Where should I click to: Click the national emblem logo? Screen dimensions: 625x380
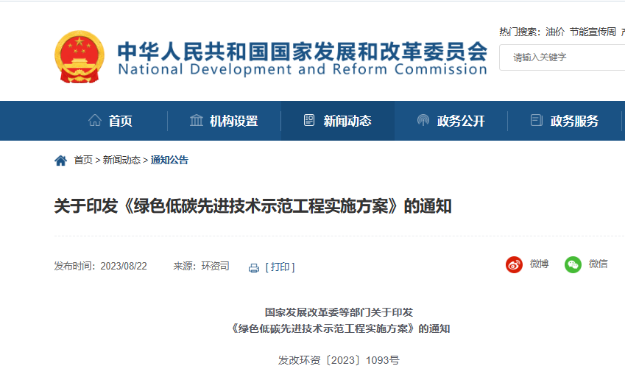(x=79, y=57)
